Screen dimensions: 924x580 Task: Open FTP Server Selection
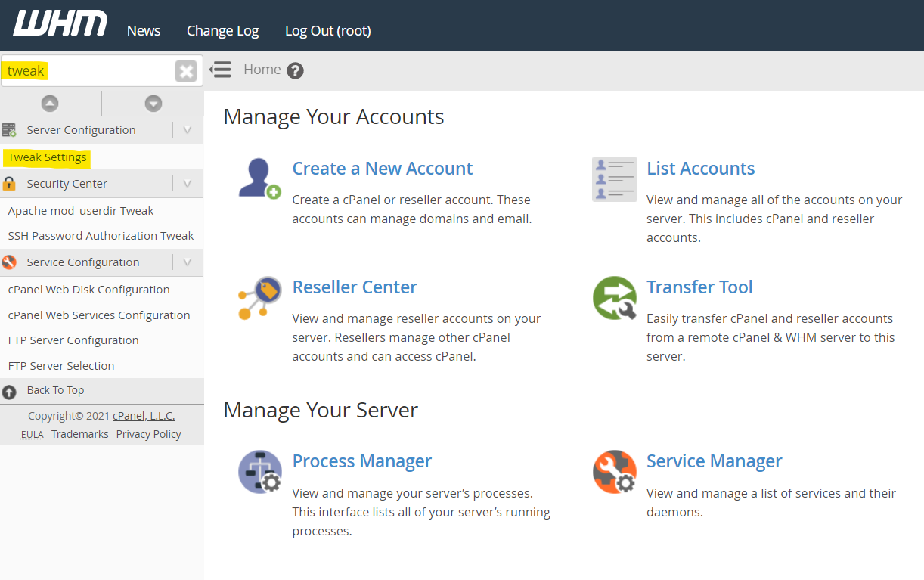tap(61, 366)
